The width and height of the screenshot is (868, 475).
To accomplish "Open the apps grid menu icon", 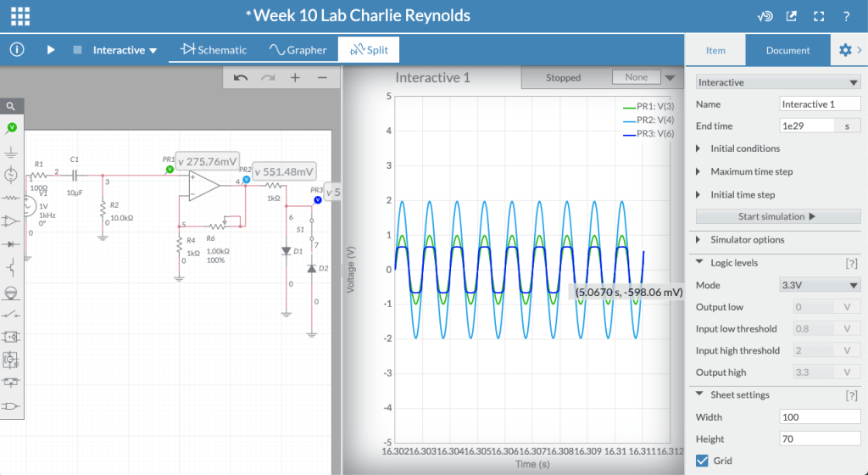I will point(20,16).
